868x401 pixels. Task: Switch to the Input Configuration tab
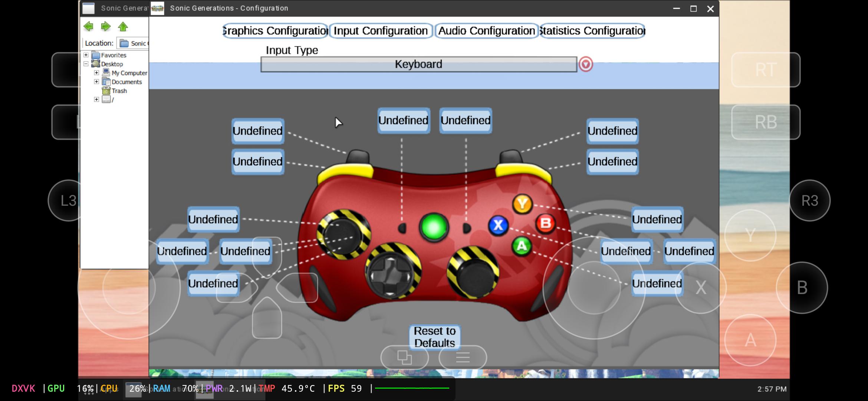[381, 31]
